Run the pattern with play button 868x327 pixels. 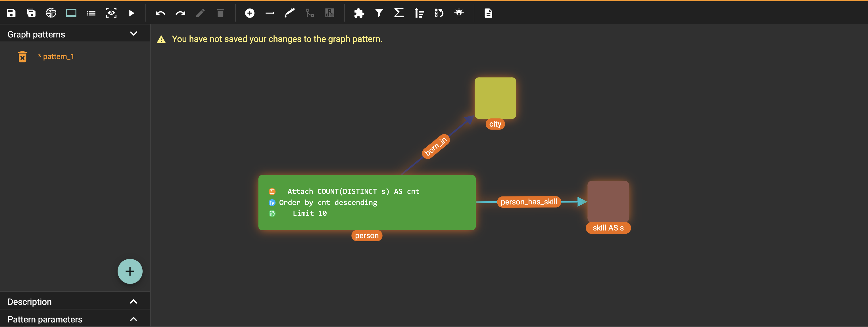pyautogui.click(x=132, y=13)
